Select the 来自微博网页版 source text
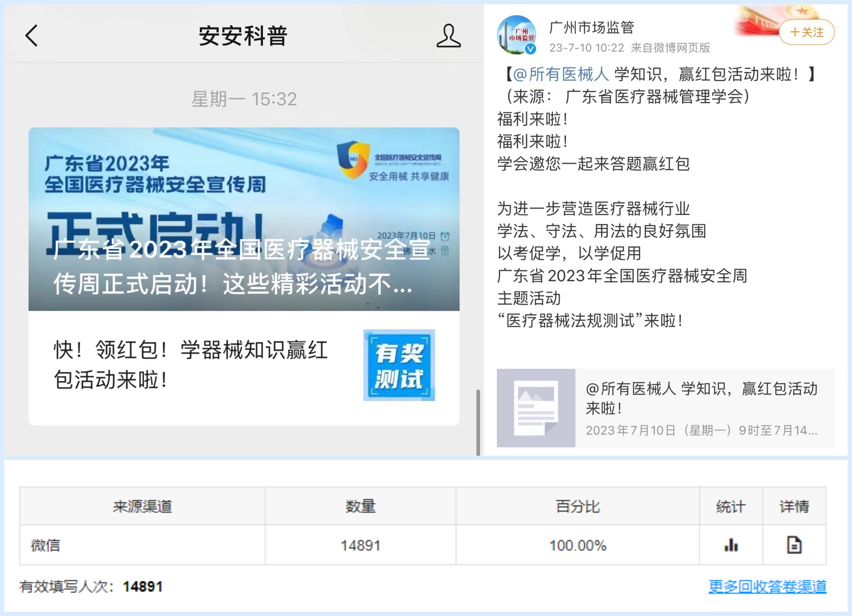 click(670, 48)
